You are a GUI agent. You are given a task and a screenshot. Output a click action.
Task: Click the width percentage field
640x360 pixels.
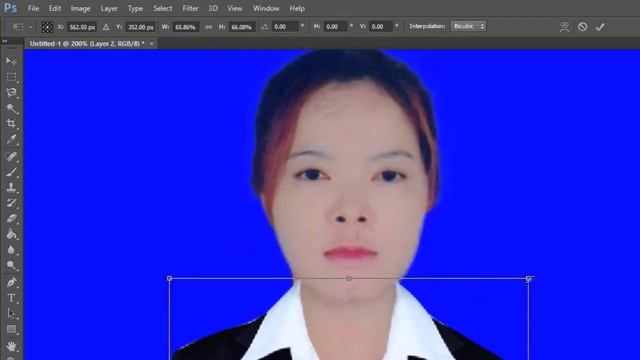coord(186,27)
